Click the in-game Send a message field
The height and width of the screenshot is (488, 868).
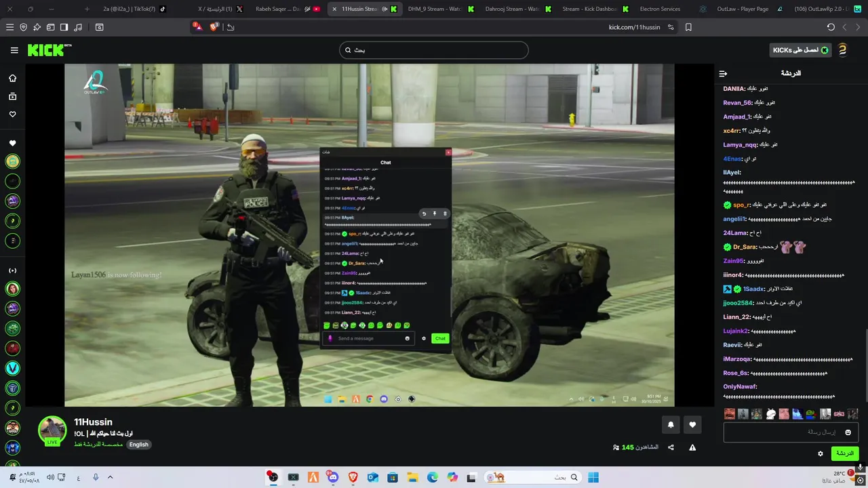368,338
